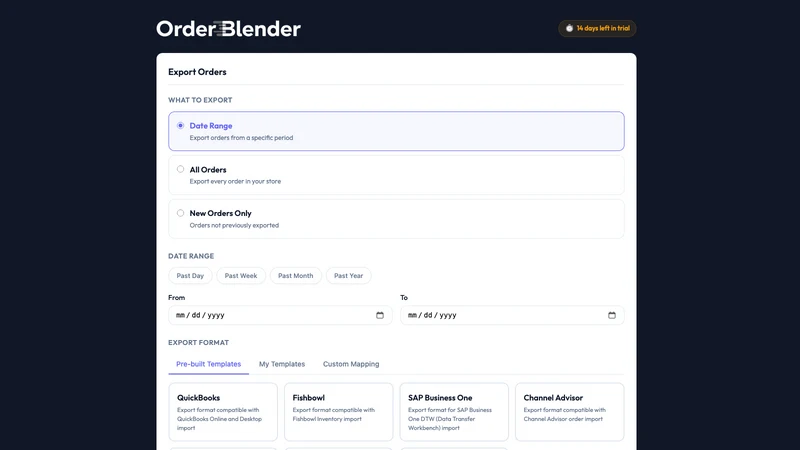Click the From date input field
The height and width of the screenshot is (450, 800).
pyautogui.click(x=280, y=315)
